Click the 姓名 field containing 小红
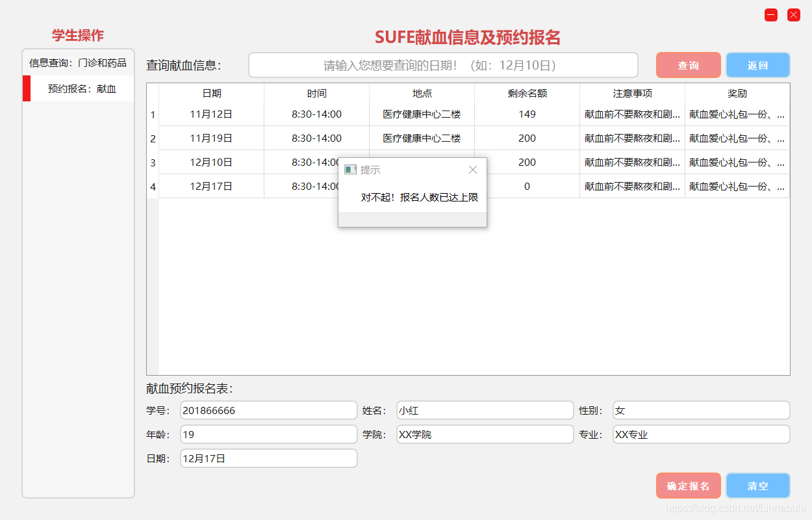812x520 pixels. pos(485,410)
